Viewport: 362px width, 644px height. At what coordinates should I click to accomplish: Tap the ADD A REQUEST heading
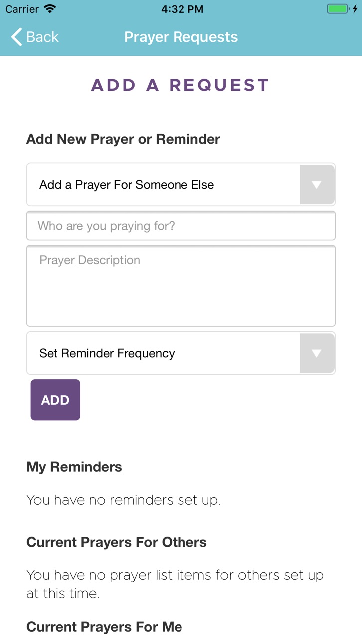tap(181, 85)
